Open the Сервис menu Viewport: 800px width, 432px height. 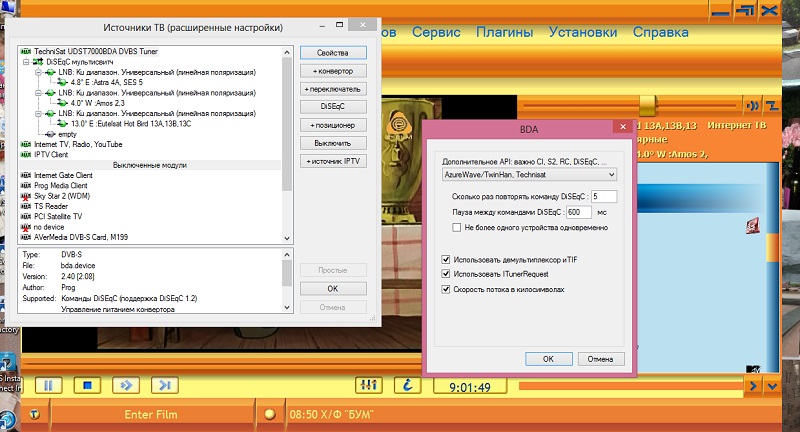[x=436, y=32]
